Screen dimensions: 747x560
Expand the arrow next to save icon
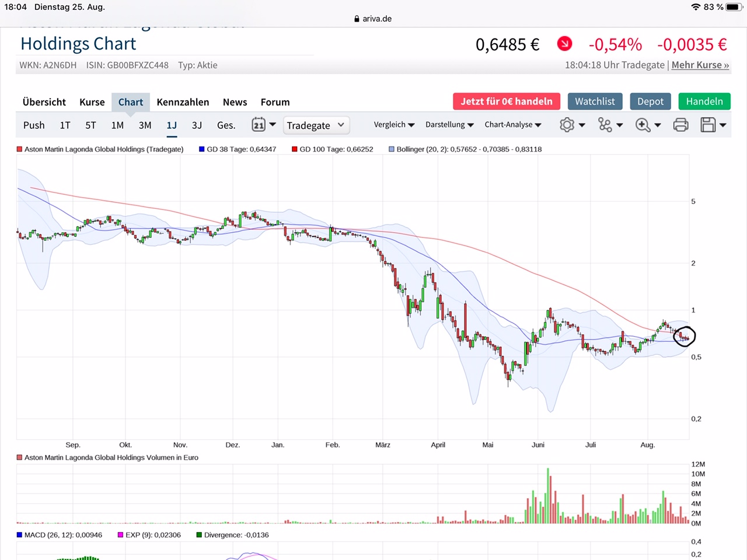(723, 125)
